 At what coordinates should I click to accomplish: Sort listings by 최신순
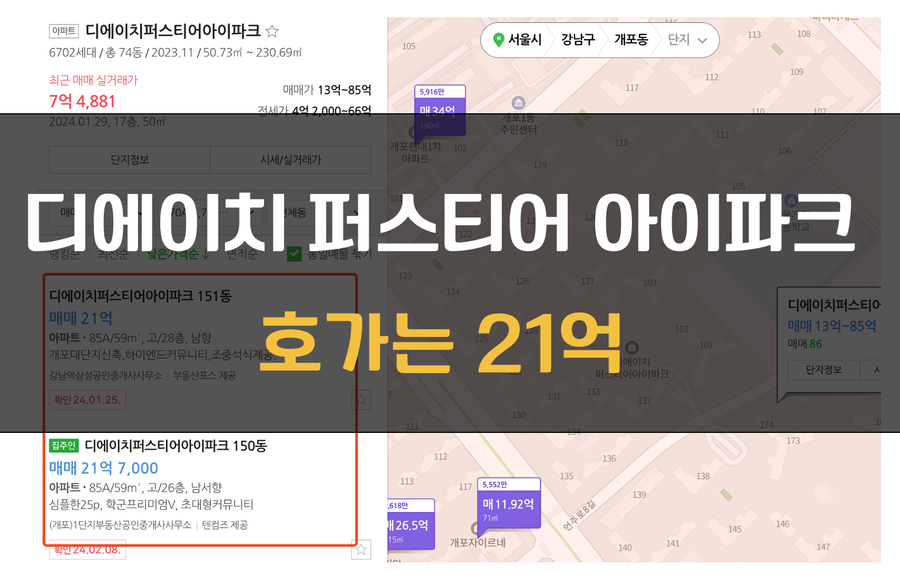(x=113, y=254)
